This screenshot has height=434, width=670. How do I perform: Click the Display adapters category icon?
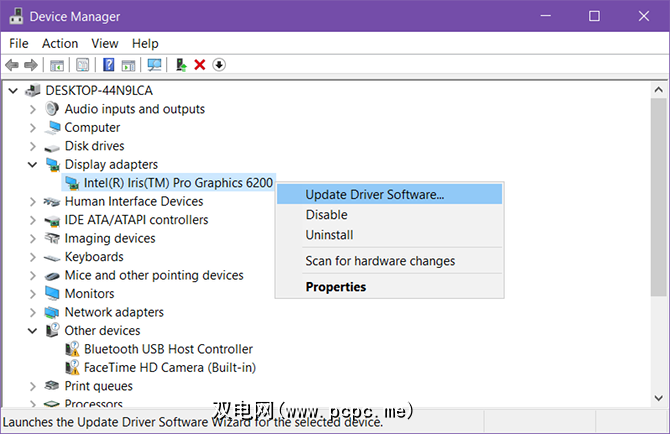[x=53, y=164]
